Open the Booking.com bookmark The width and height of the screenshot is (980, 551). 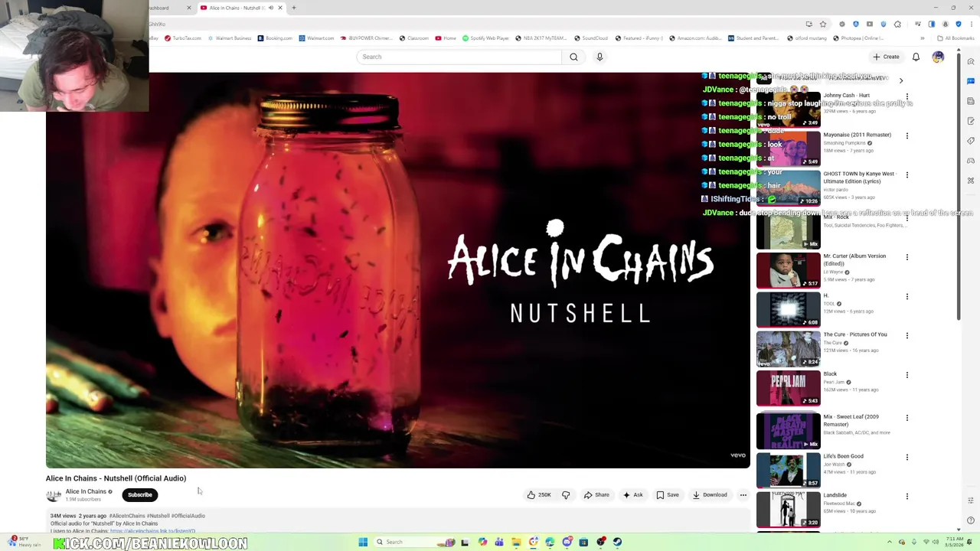click(275, 38)
